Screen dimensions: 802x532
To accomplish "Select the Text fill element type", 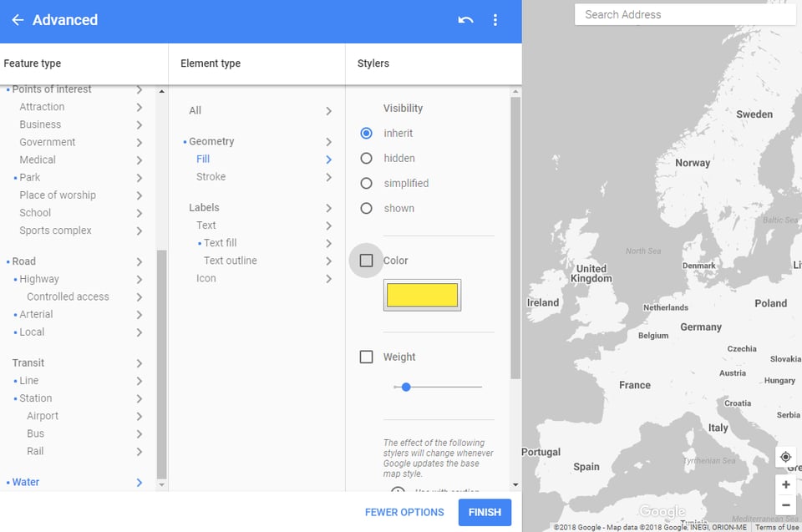I will point(221,243).
